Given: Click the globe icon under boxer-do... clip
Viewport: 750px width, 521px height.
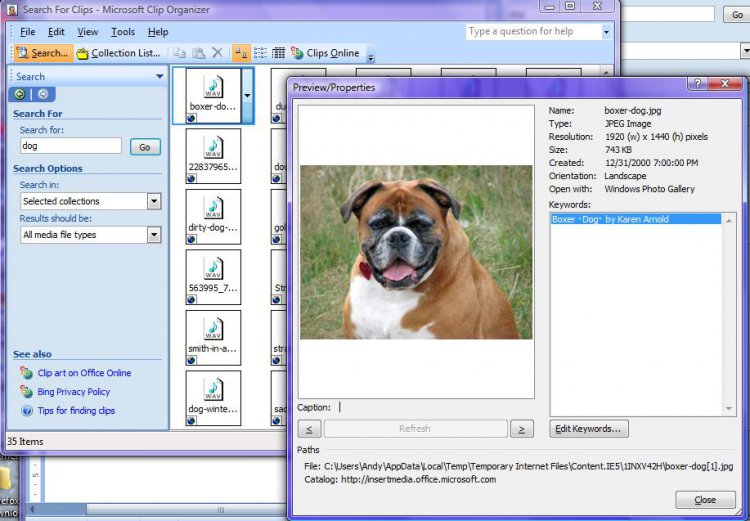Looking at the screenshot, I should click(192, 118).
